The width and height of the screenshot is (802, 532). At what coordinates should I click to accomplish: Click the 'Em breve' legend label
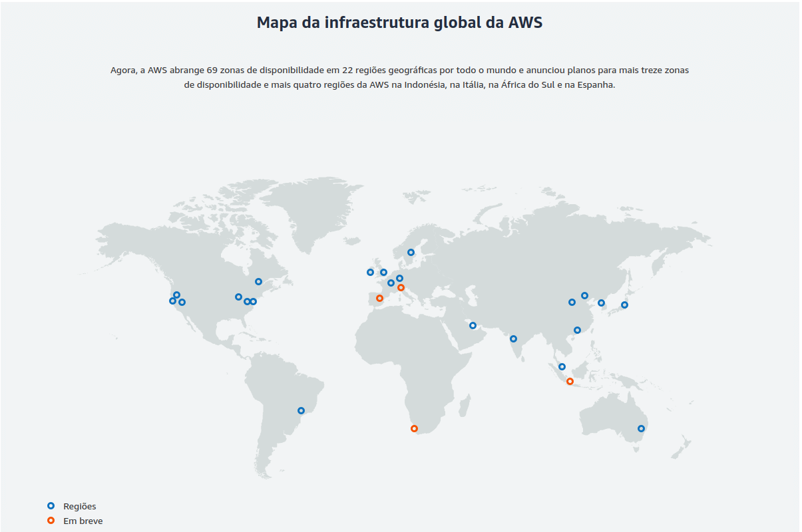coord(83,521)
